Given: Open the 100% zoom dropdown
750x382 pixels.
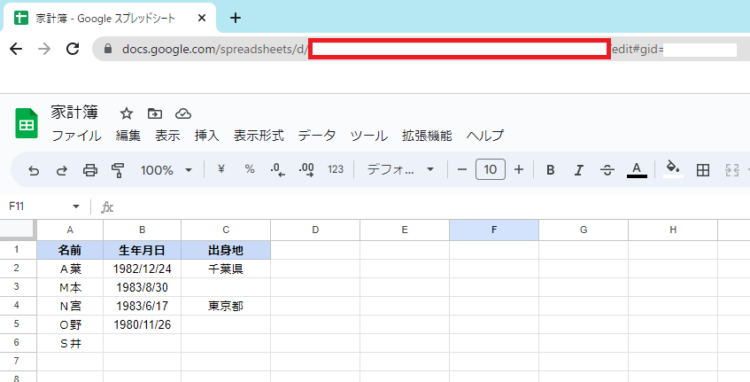Looking at the screenshot, I should point(166,170).
